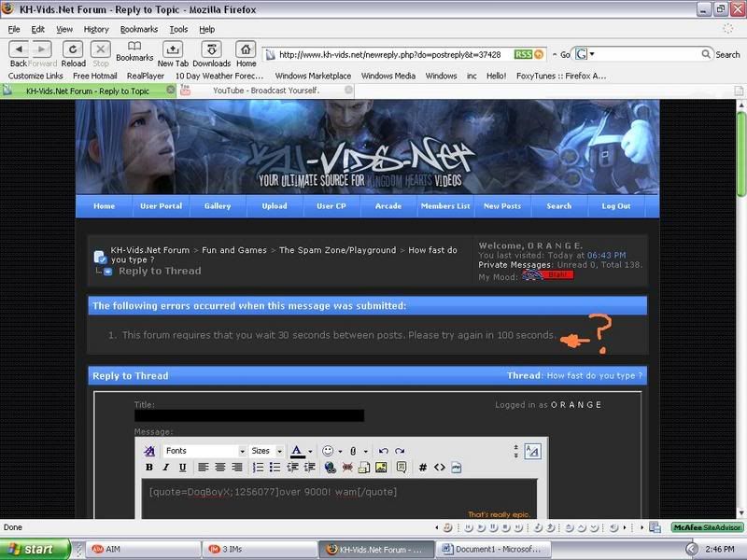
Task: Wrap text in CODE tags using # icon
Action: tap(423, 468)
